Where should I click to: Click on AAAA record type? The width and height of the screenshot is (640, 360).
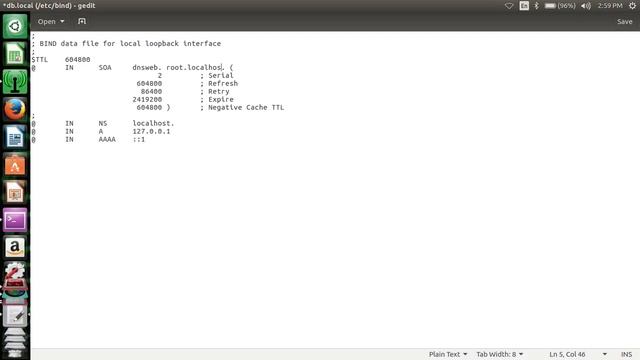click(x=107, y=139)
